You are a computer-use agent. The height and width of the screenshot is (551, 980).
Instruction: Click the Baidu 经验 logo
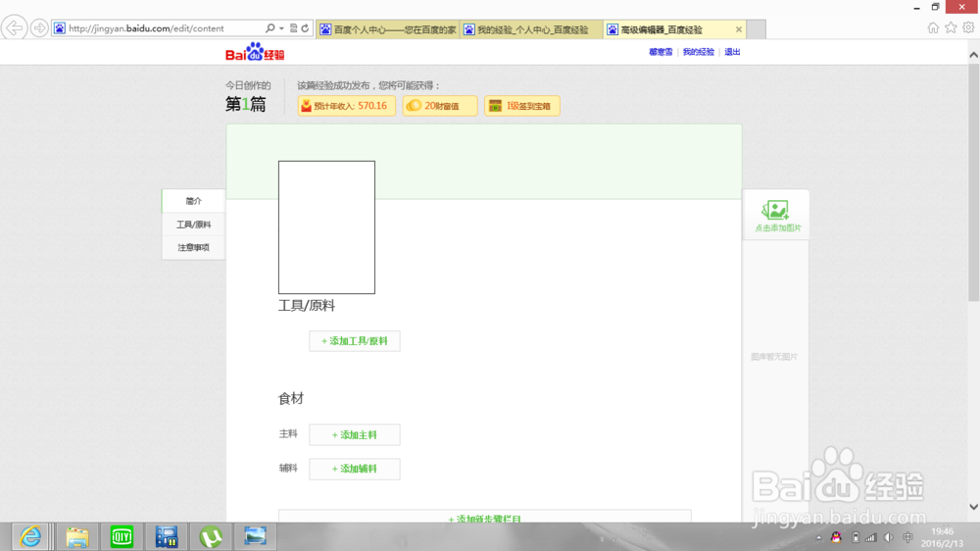tap(255, 52)
